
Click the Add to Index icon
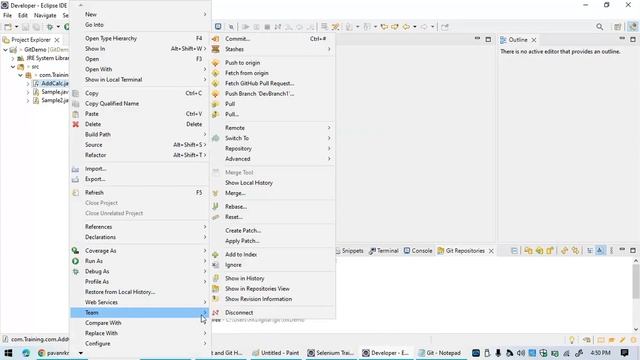coord(216,254)
